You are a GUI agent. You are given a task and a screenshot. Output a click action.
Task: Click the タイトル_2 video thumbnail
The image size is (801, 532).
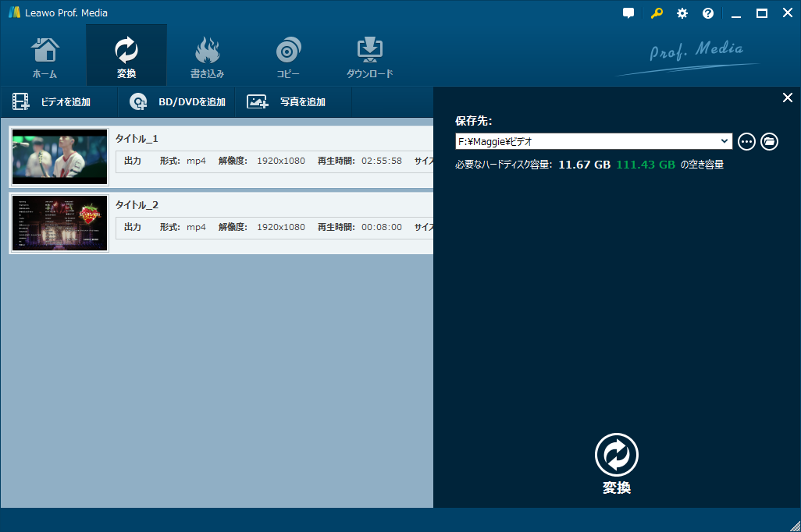(59, 223)
